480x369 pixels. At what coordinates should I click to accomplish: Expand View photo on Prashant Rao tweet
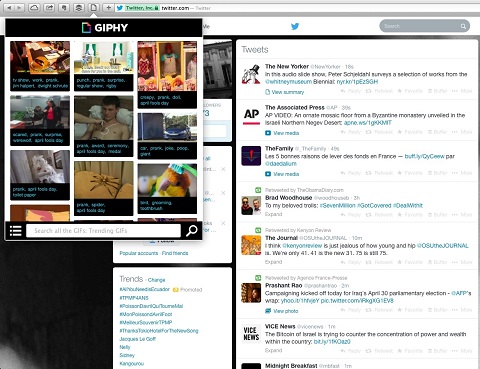click(x=281, y=311)
